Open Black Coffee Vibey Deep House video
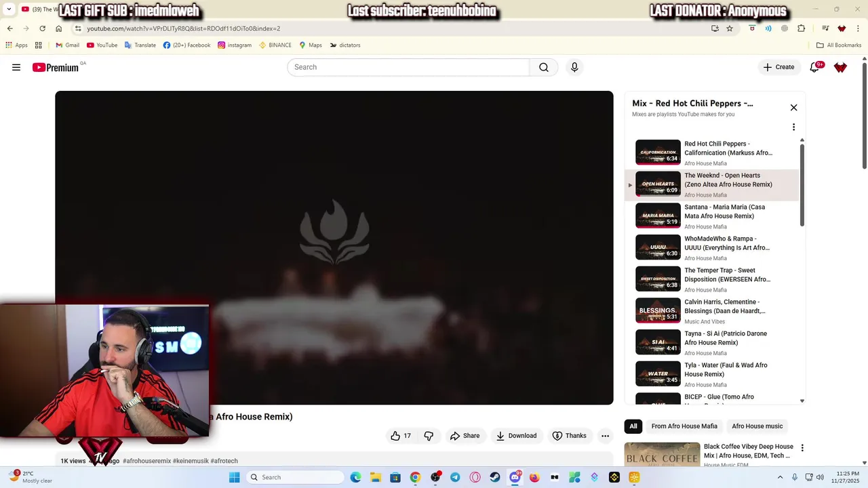Screen dimensions: 868x488 [749, 451]
